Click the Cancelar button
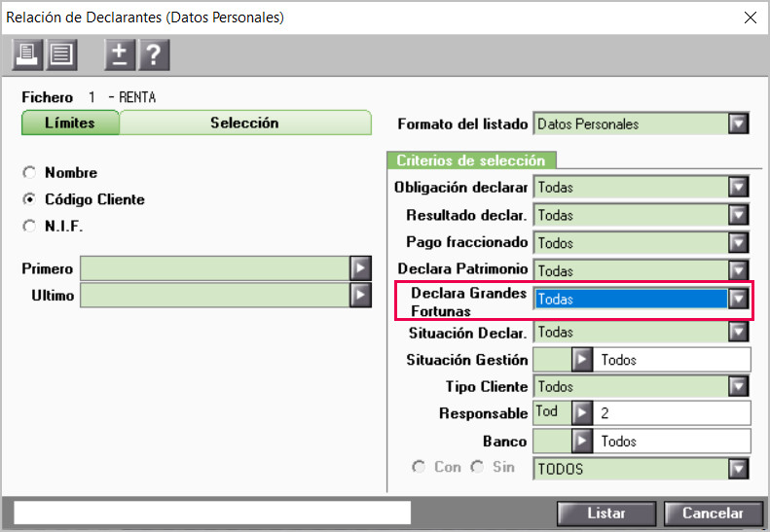770x532 pixels. pyautogui.click(x=713, y=514)
